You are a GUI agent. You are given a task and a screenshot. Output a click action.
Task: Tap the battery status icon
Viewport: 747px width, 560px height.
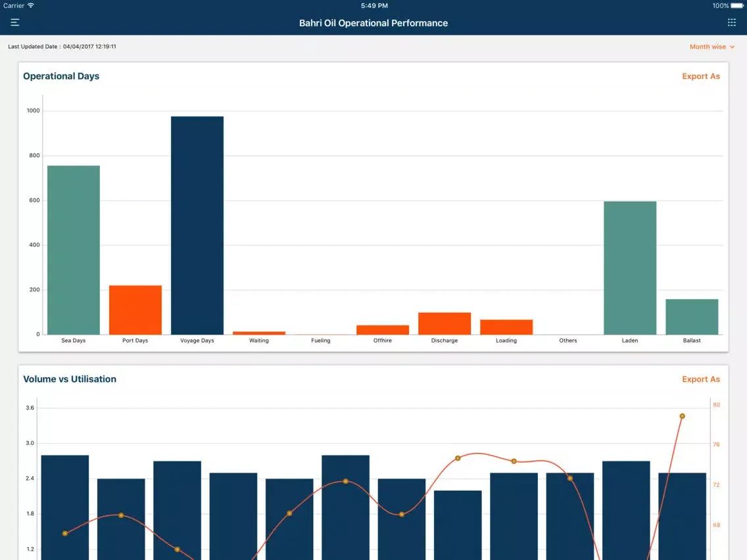tap(736, 6)
